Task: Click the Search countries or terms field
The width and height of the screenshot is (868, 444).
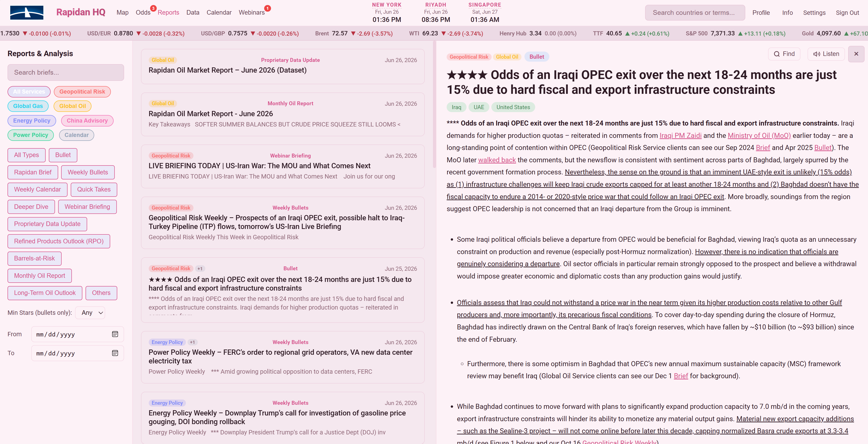Action: [x=695, y=13]
